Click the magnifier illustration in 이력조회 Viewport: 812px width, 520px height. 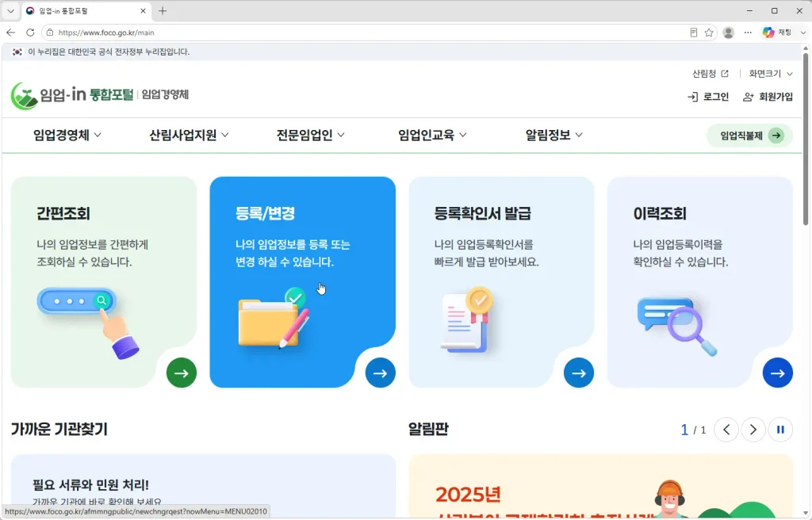pyautogui.click(x=677, y=326)
